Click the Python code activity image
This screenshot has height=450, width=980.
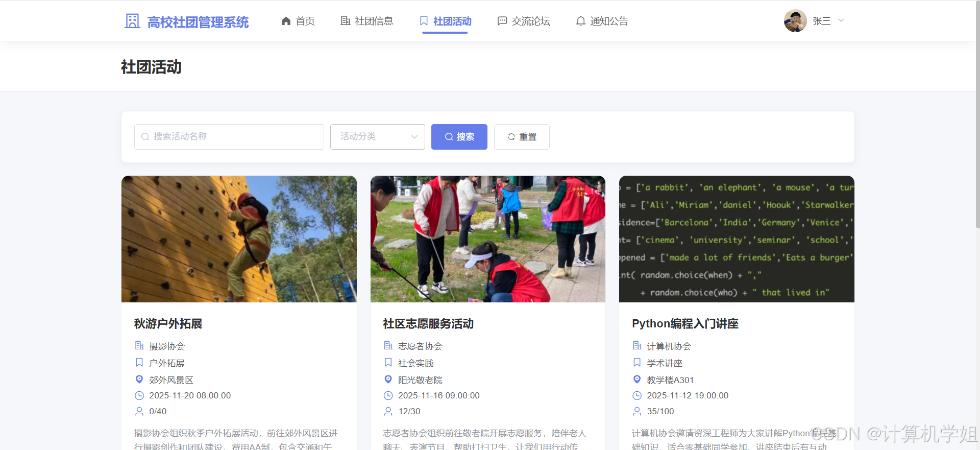(737, 239)
